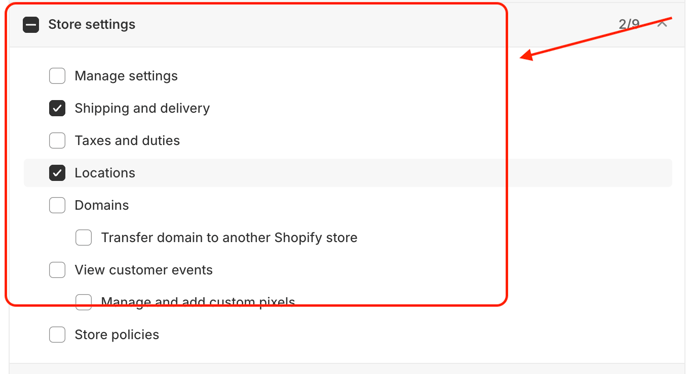This screenshot has height=374, width=688.
Task: Click the Store settings section title text
Action: click(92, 25)
